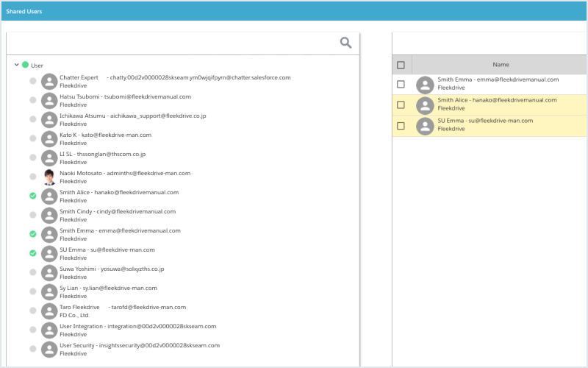Click LI SL avatar icon
588x368 pixels.
tap(49, 158)
